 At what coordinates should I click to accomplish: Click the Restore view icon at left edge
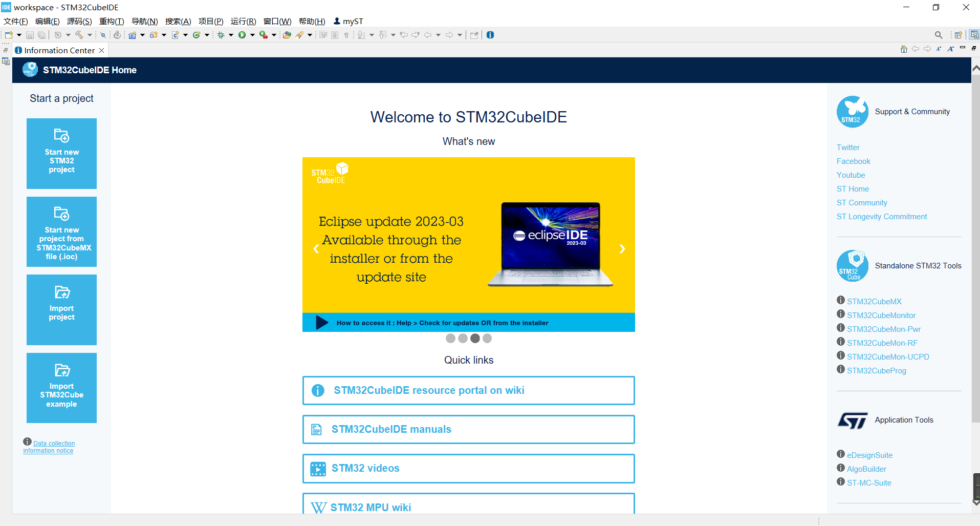6,50
